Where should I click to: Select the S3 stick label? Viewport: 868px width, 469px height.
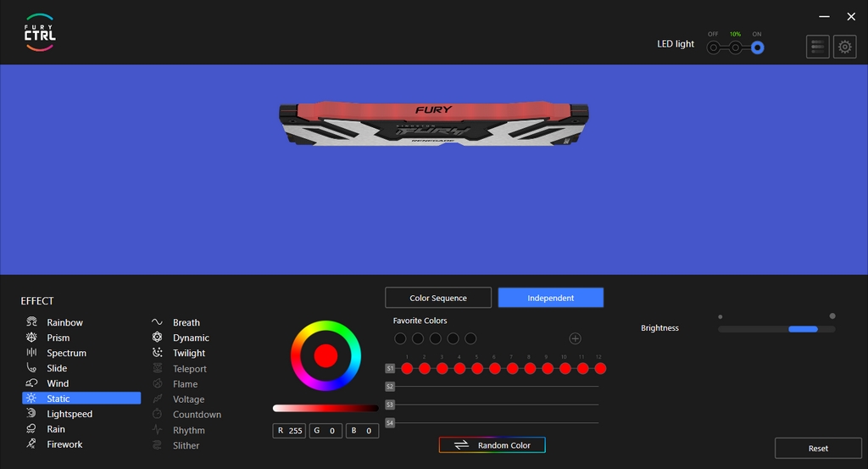tap(390, 405)
